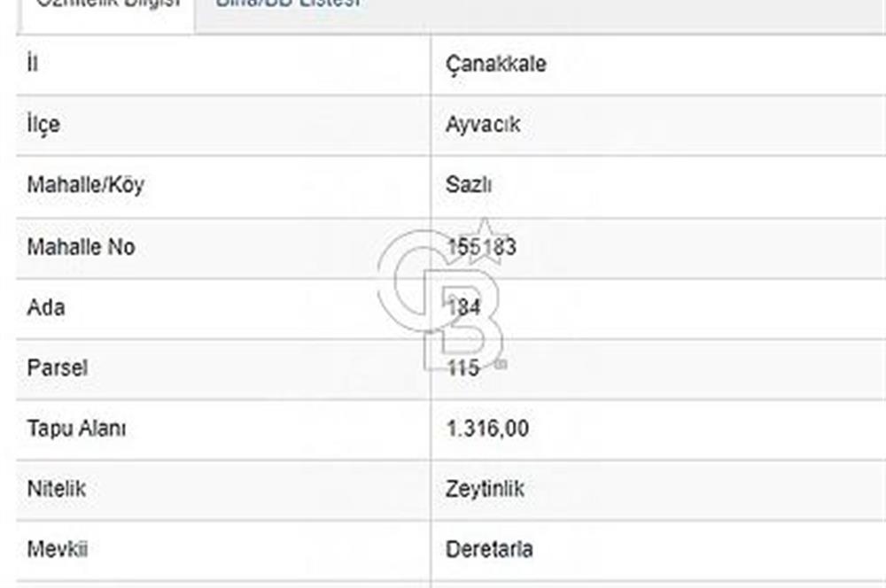
Task: Click the Sazlı village value
Action: pos(469,186)
